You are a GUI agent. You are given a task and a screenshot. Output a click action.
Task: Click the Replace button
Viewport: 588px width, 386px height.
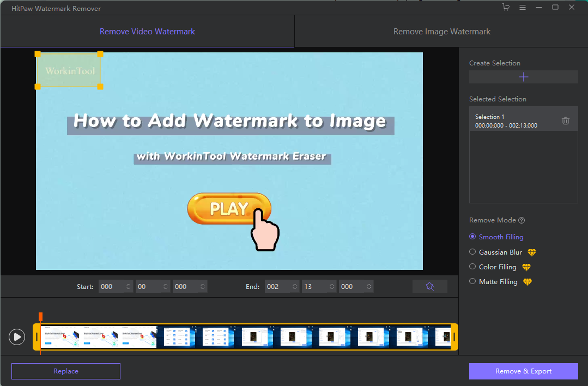pyautogui.click(x=66, y=371)
